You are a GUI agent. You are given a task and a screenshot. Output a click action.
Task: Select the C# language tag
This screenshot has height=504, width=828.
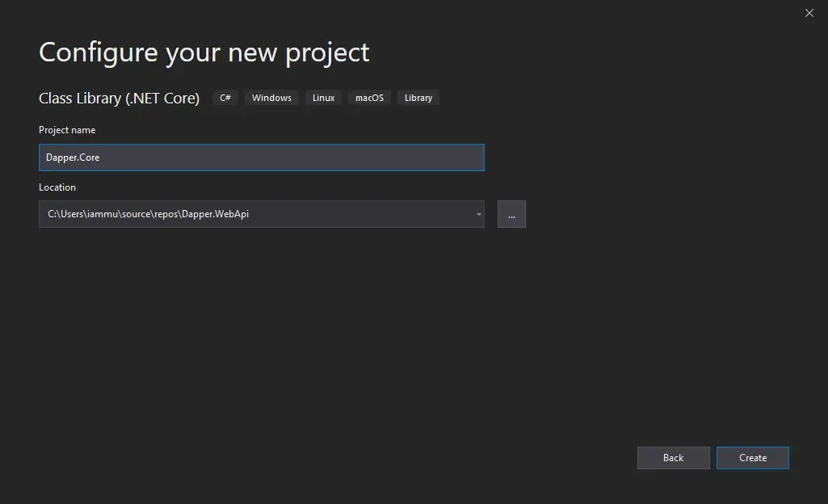click(225, 97)
